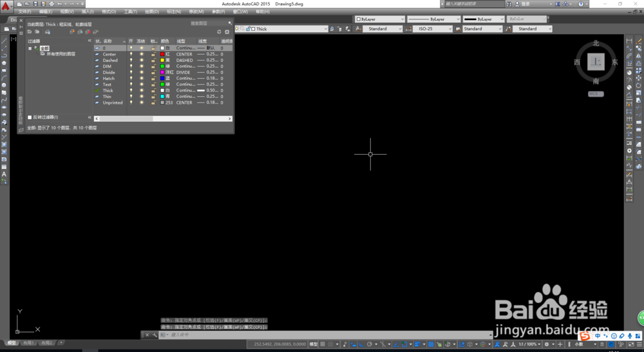This screenshot has height=352, width=644.
Task: Click the Text Style icon beside Standard dropdown
Action: pos(359,29)
